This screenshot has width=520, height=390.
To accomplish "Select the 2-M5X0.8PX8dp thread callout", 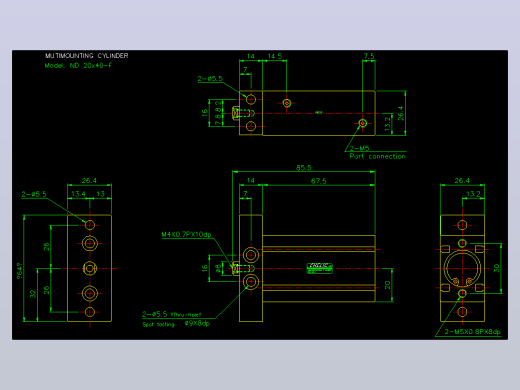I will click(x=473, y=332).
